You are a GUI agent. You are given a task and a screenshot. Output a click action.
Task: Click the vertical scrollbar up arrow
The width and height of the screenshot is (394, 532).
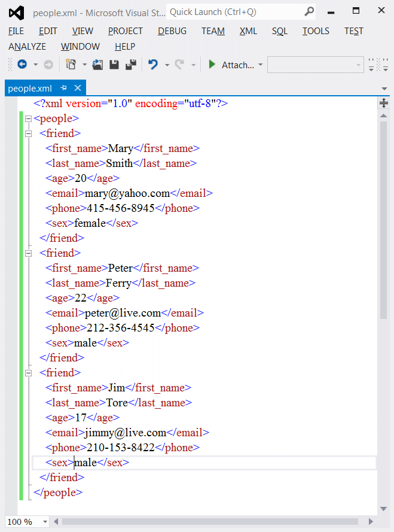coord(383,115)
